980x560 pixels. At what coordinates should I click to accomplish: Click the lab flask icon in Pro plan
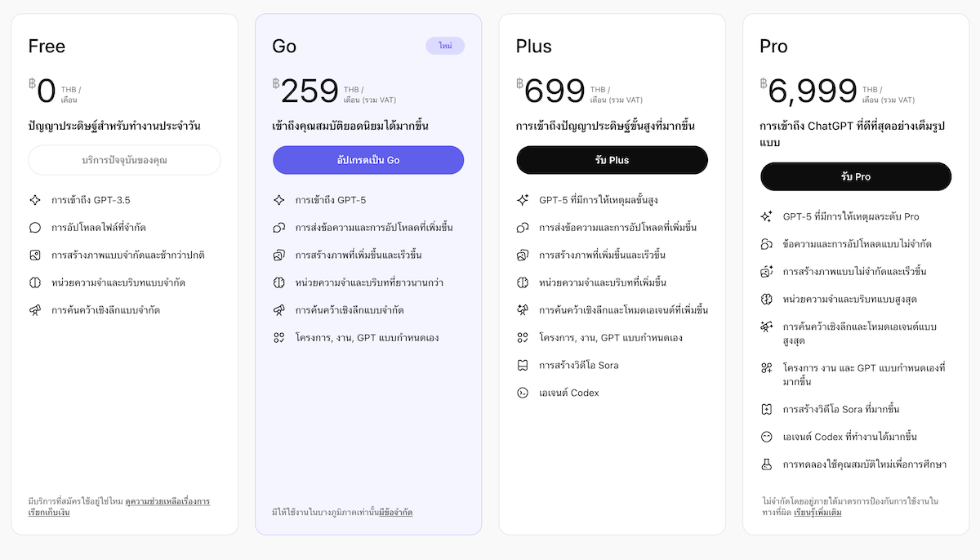[767, 464]
